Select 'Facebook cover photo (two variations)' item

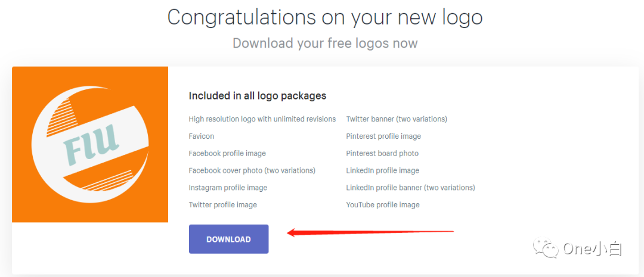(252, 170)
